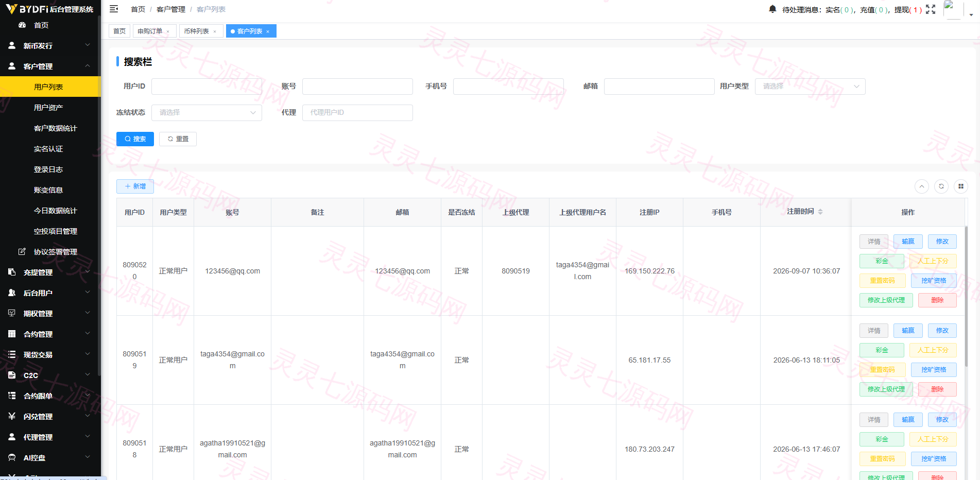Click the 闪兑管理 yen icon

click(x=12, y=416)
